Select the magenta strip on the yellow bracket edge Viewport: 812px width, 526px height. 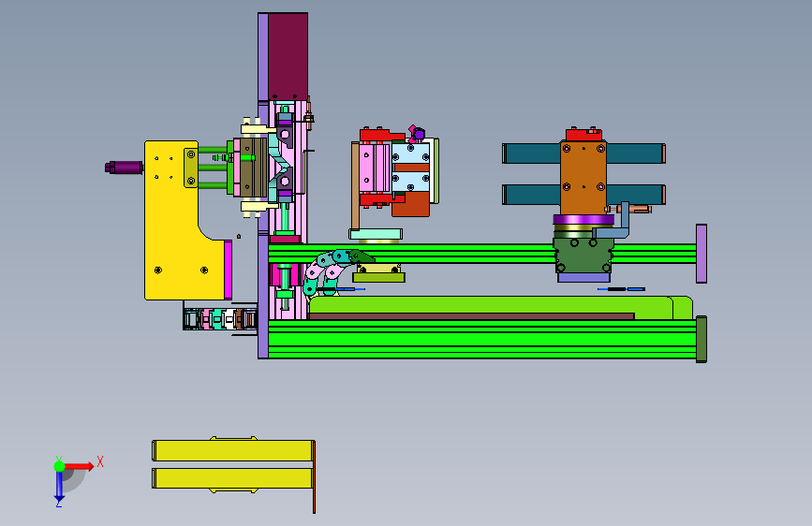[x=228, y=270]
